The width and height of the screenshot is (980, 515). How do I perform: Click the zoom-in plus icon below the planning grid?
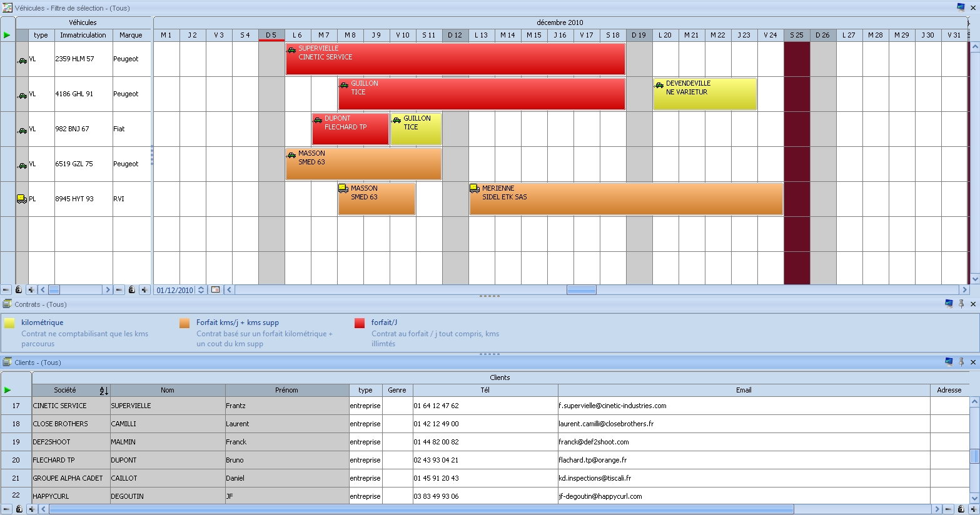coord(31,289)
